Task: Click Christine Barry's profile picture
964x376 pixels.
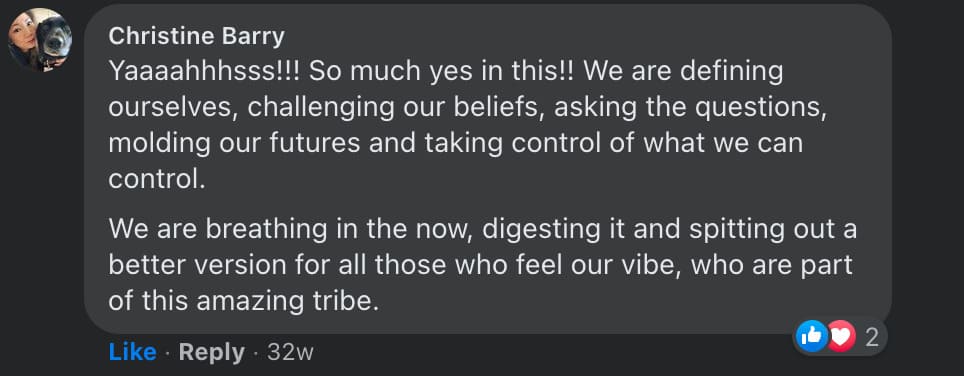Action: click(x=40, y=40)
